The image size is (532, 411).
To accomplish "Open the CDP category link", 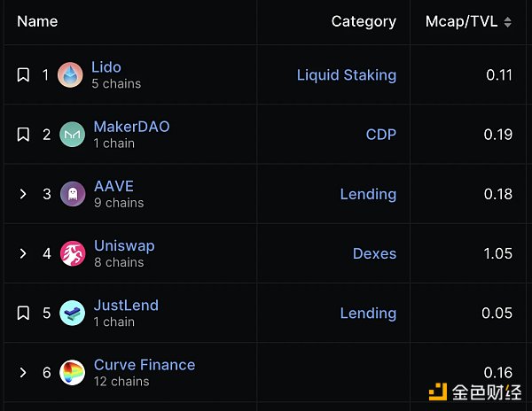I will click(x=381, y=135).
